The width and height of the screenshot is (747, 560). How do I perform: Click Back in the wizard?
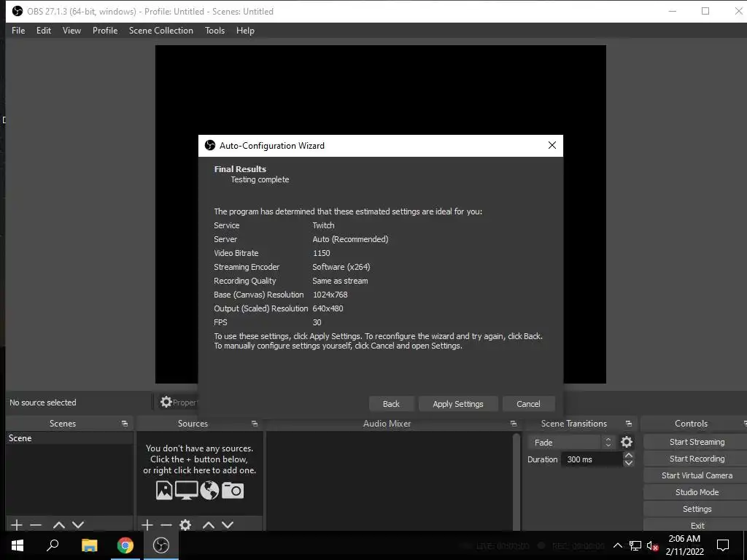tap(391, 404)
